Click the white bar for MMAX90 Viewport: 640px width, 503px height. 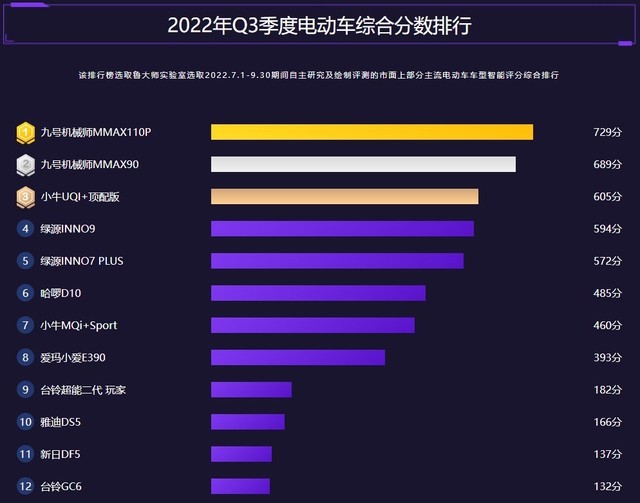(363, 164)
